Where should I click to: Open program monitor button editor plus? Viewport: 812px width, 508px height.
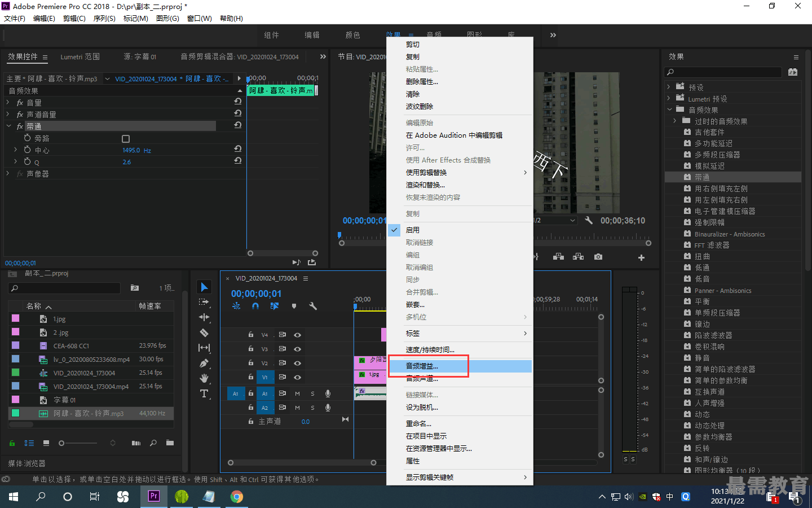[x=641, y=257]
